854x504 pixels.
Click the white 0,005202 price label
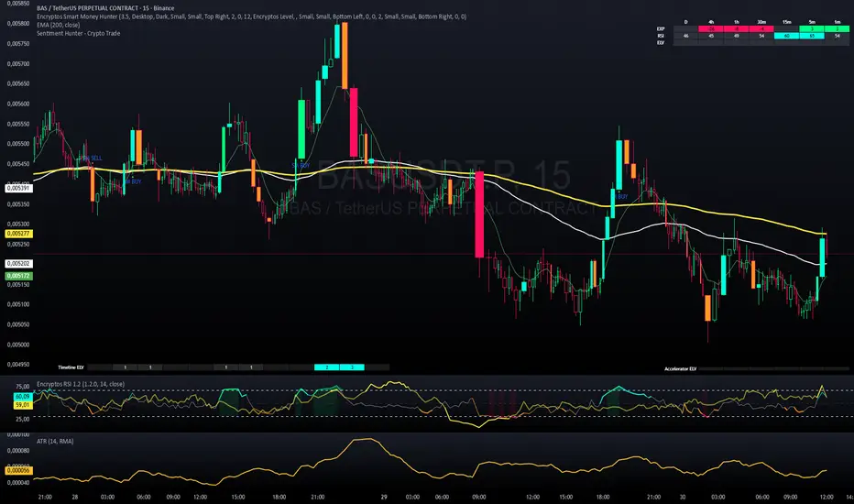pyautogui.click(x=18, y=264)
